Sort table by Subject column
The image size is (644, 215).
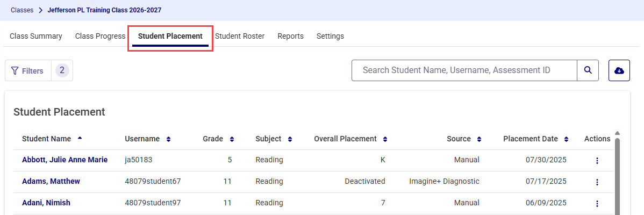point(290,139)
